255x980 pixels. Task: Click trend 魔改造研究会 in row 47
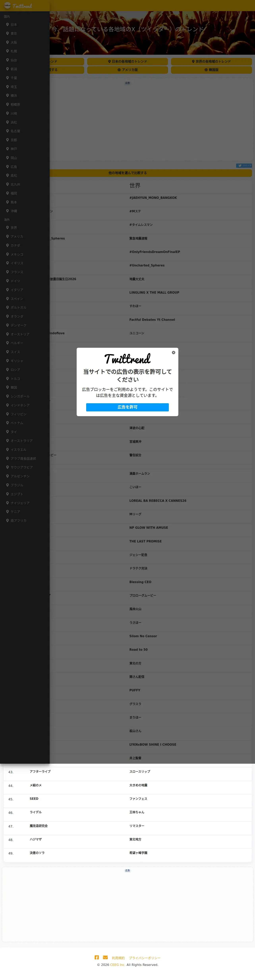pos(39,826)
